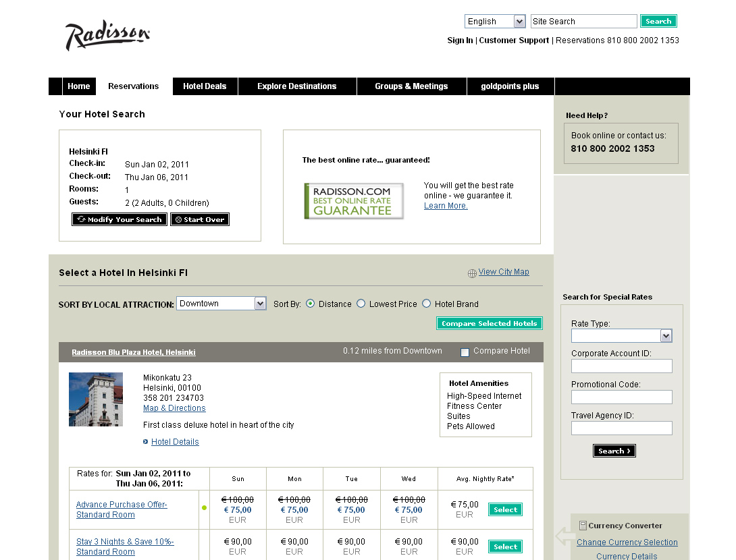Open Radisson Blu Plaza Hotel, Helsinki link
Screen dimensions: 736x560
coord(134,352)
